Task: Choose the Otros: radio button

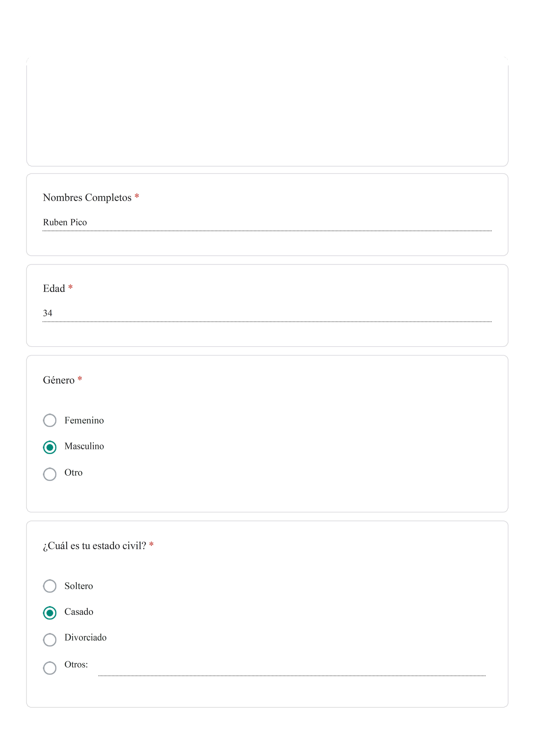Action: pyautogui.click(x=50, y=668)
